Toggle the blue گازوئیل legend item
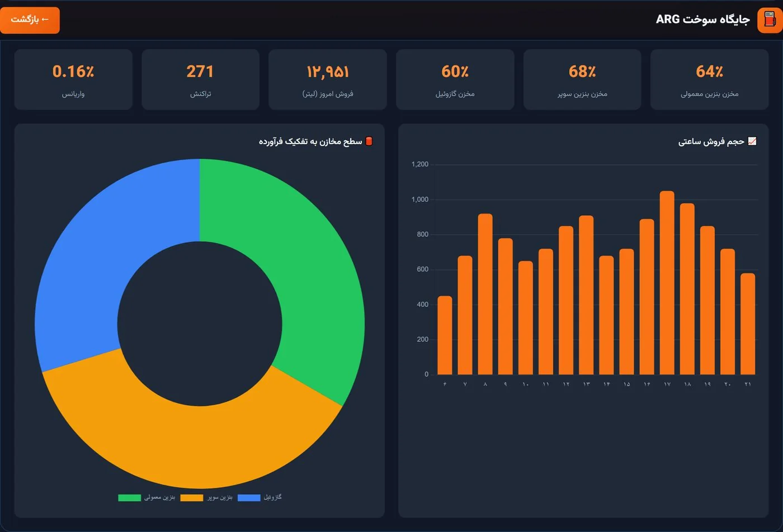 pyautogui.click(x=260, y=497)
